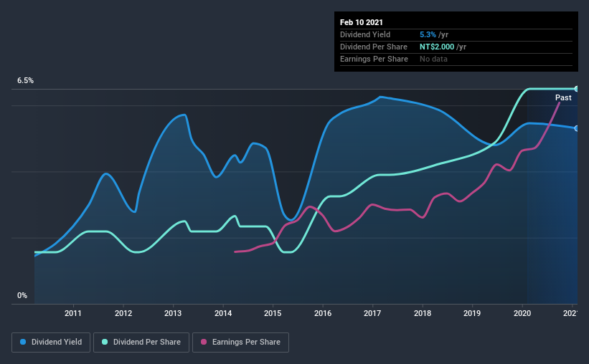Click the teal Dividend Per Share legend dot
Screen dimensions: 589x364
pos(105,342)
